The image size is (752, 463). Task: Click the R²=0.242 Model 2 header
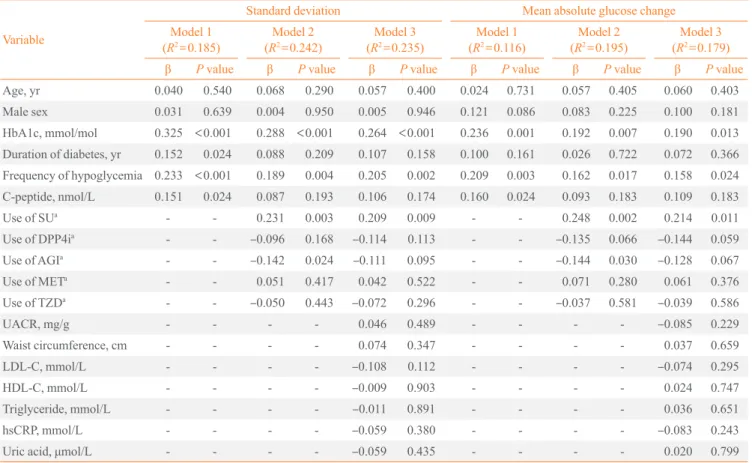point(293,40)
